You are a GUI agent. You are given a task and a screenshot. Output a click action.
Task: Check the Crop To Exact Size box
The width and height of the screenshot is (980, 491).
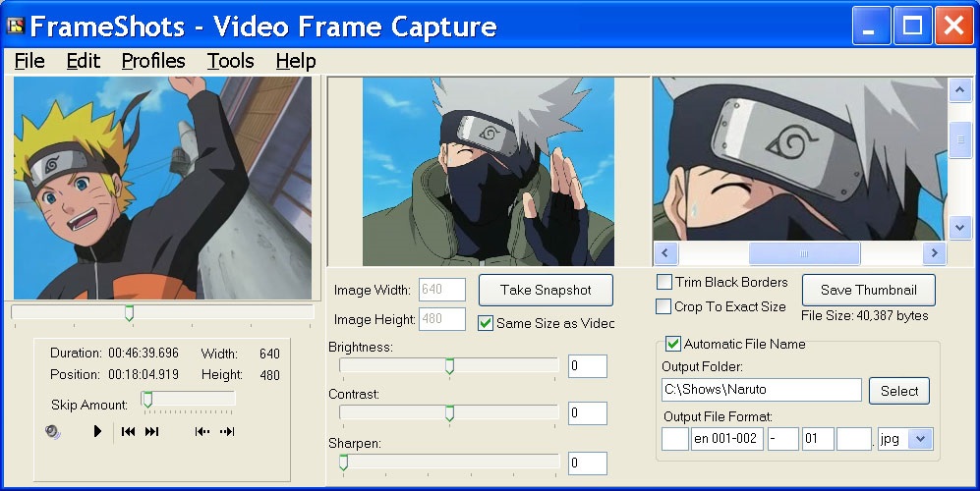[664, 306]
